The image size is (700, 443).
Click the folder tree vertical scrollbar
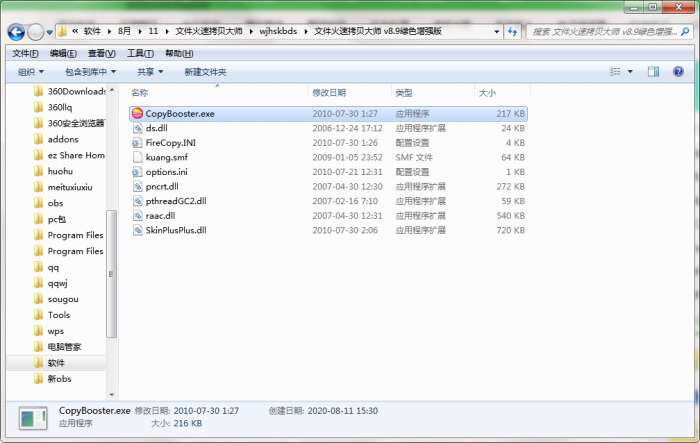click(x=111, y=274)
